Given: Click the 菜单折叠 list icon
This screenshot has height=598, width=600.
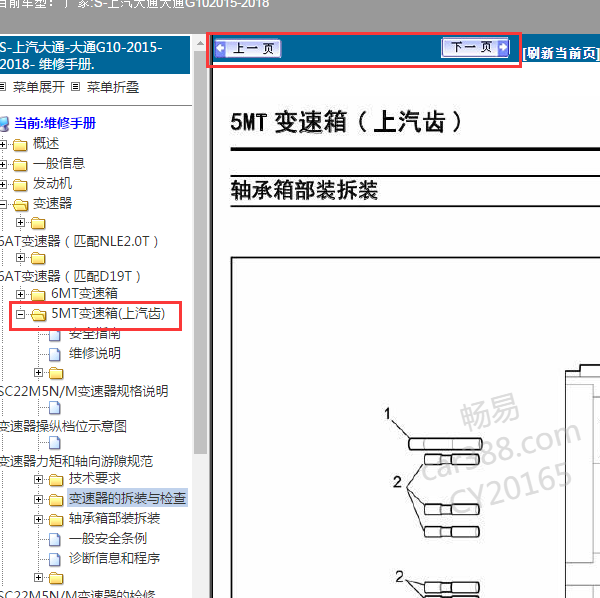Looking at the screenshot, I should [x=76, y=87].
